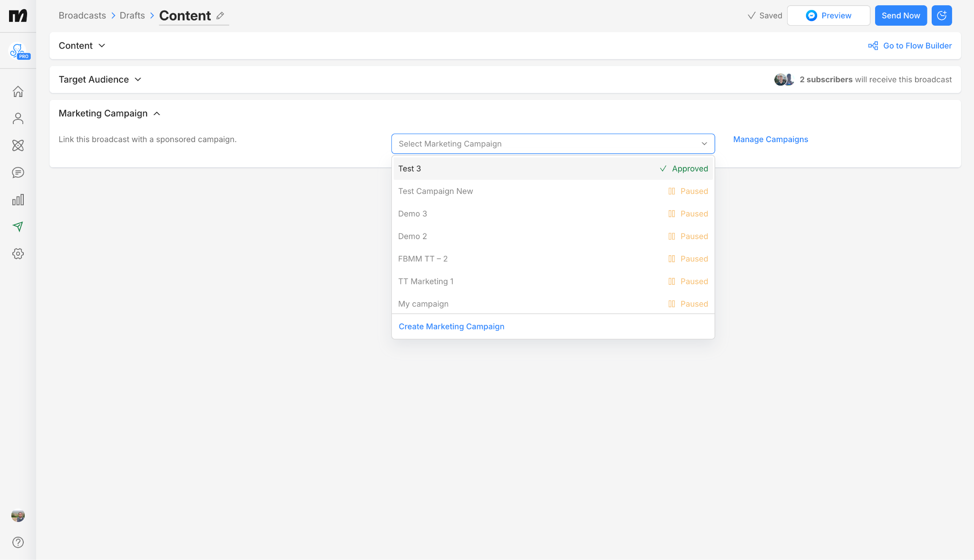
Task: Open the Home icon in sidebar
Action: point(18,91)
